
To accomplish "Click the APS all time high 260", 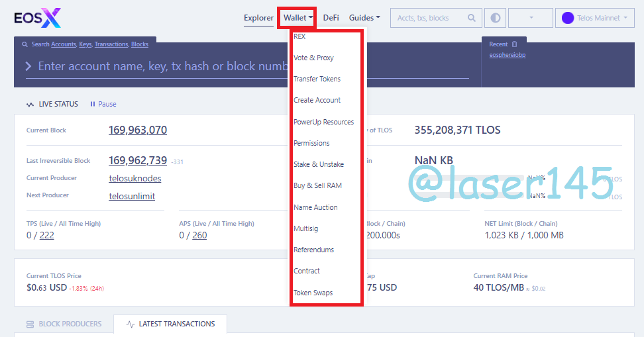I will 199,235.
